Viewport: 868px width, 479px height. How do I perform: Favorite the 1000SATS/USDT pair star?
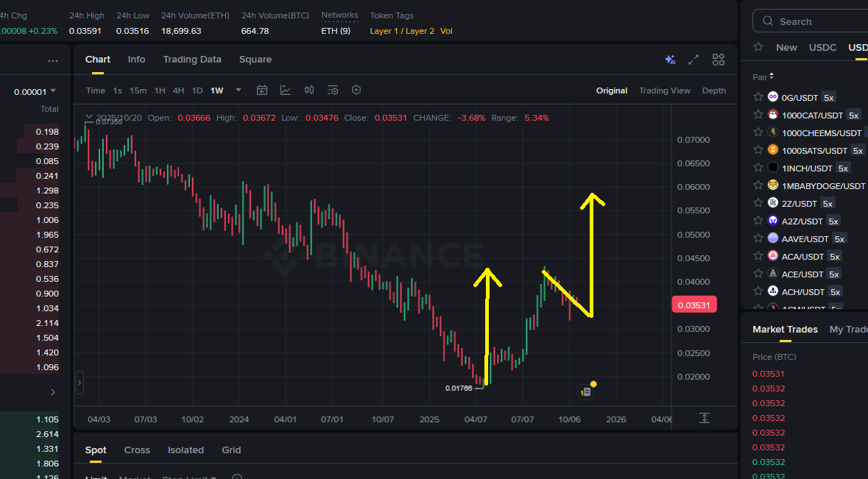pos(758,150)
